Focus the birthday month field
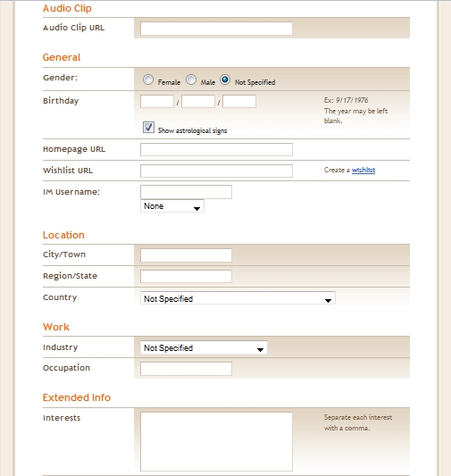 [157, 102]
